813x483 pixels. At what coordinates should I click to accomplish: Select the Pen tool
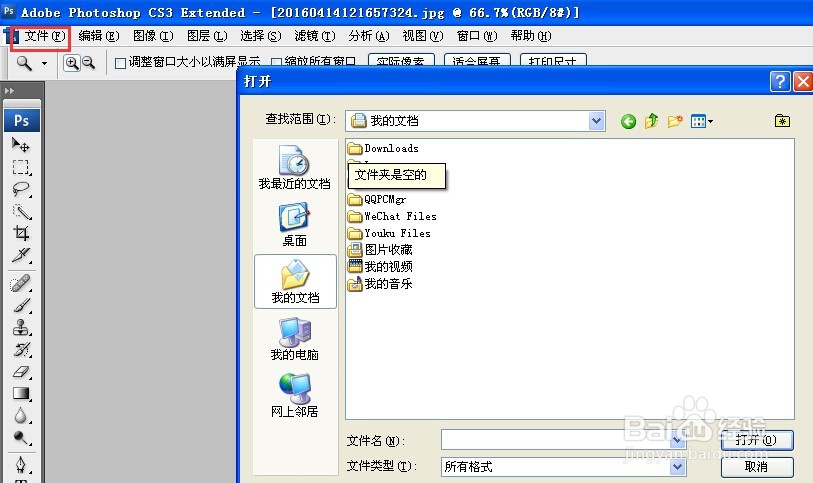coord(21,464)
